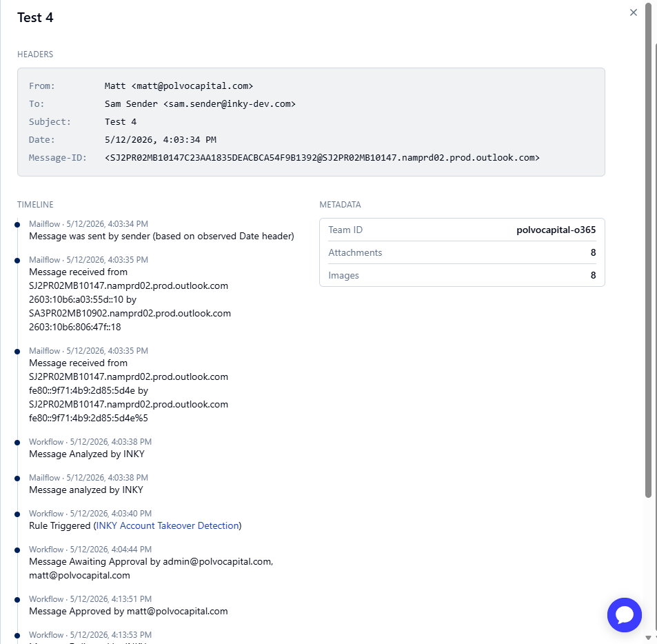Select the timeline dot for Workflow Message Analyzed by INKY
The image size is (657, 644).
(17, 443)
